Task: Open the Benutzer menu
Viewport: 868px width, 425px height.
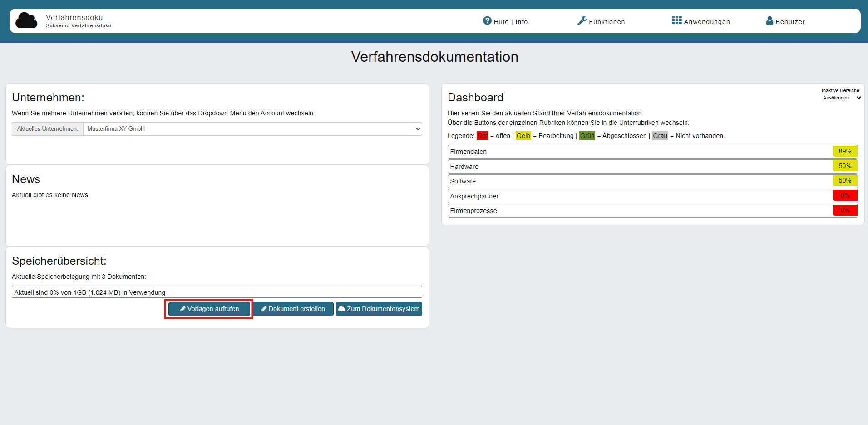Action: (785, 21)
